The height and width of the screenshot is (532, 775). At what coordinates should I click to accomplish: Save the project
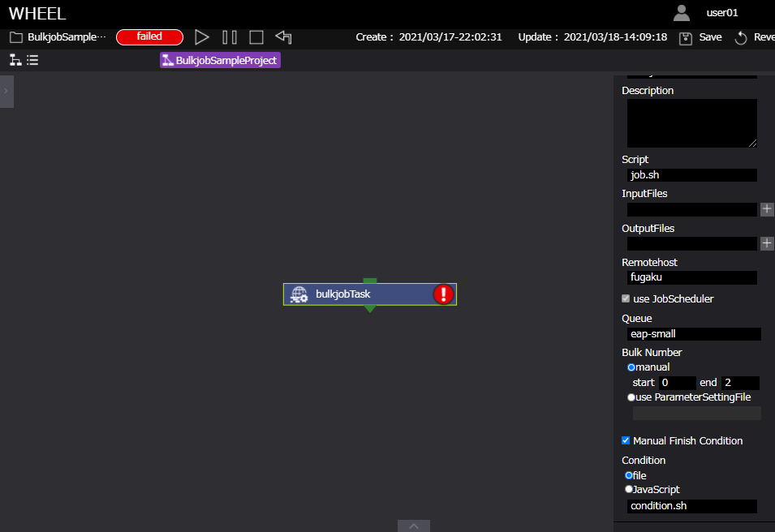pyautogui.click(x=700, y=37)
